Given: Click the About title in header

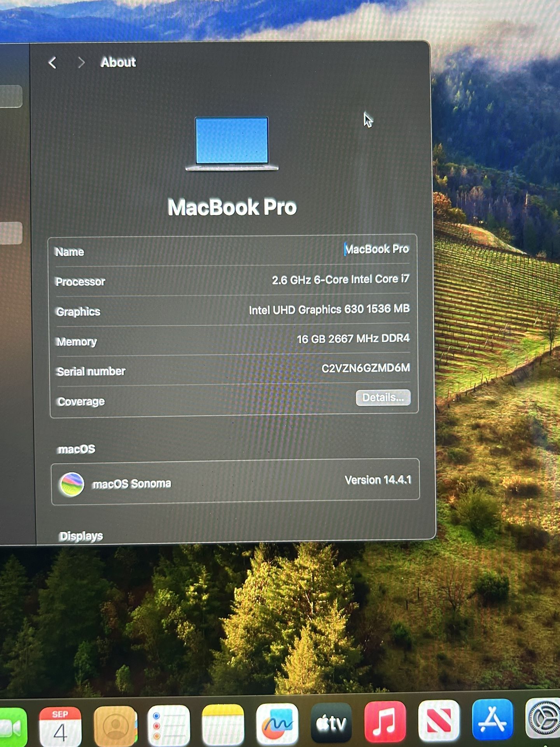Looking at the screenshot, I should 118,62.
